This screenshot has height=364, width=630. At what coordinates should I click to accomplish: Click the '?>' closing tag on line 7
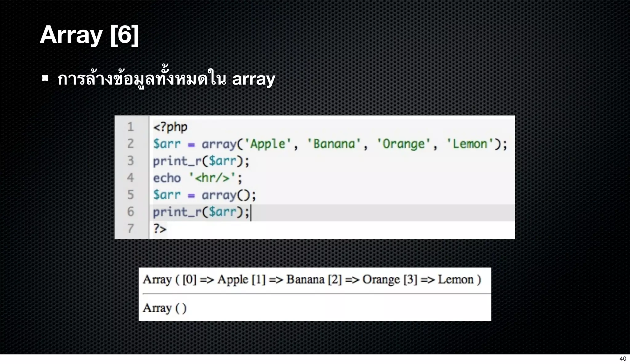coord(160,229)
